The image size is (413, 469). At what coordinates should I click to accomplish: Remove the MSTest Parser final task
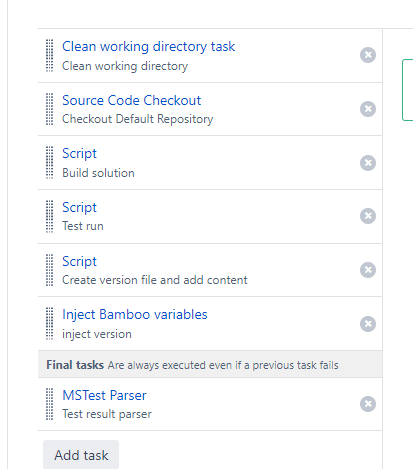(368, 404)
